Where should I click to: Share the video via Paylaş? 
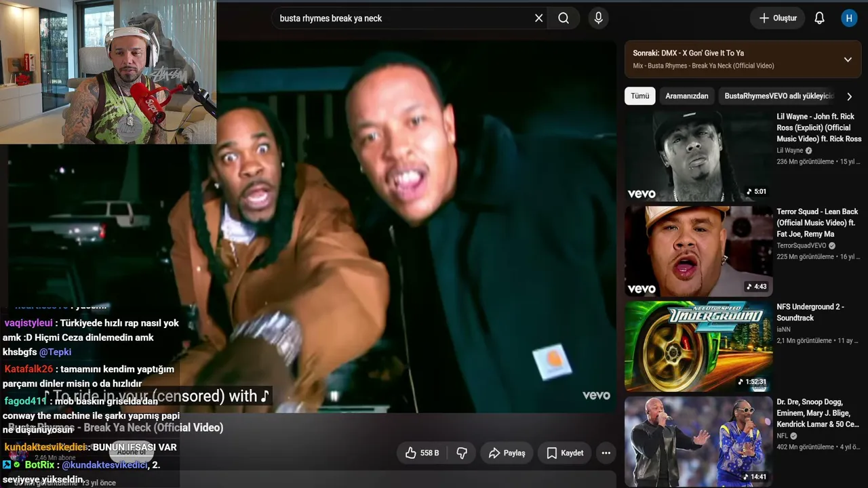click(x=507, y=453)
